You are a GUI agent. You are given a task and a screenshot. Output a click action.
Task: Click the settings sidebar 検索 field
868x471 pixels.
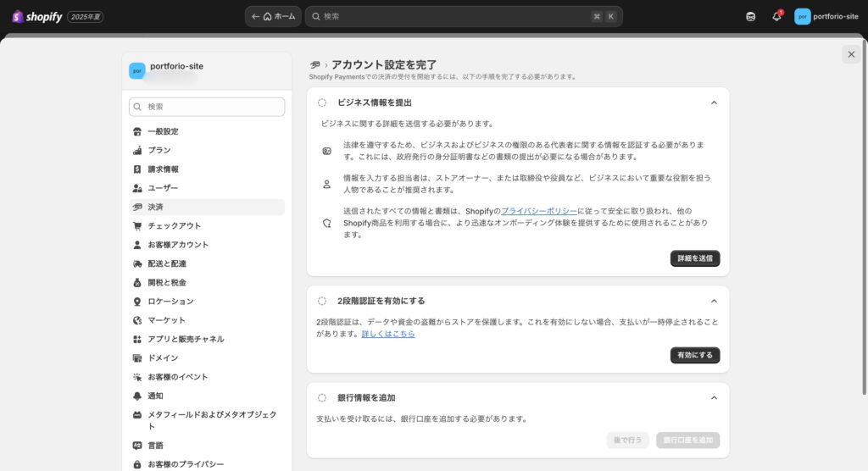coord(207,107)
